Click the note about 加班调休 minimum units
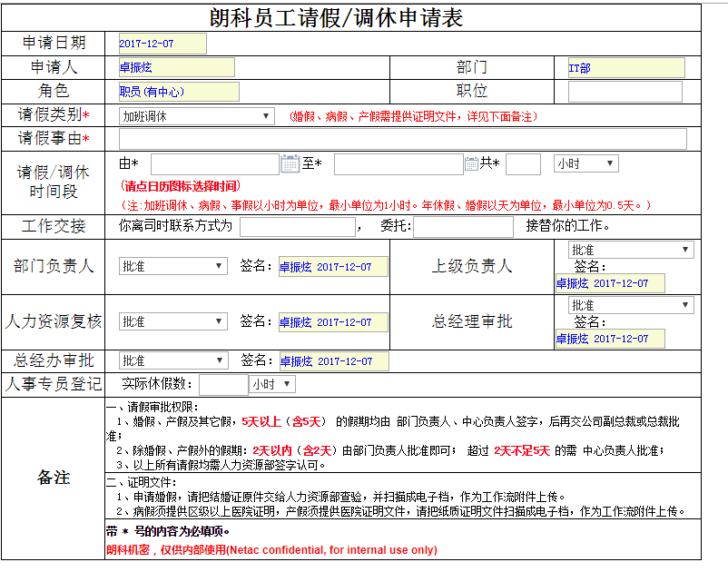Viewport: 728px width, 572px height. coord(386,205)
